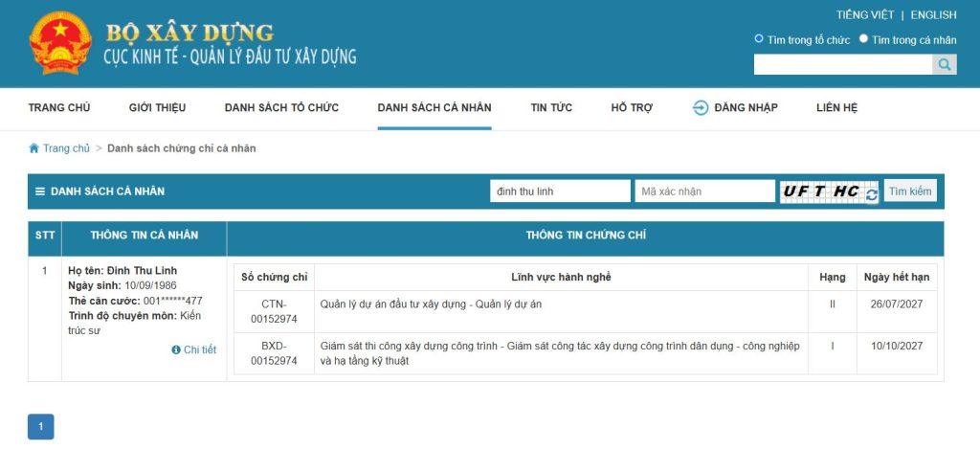Click rank 'I' in BXD certificate row

tap(832, 346)
